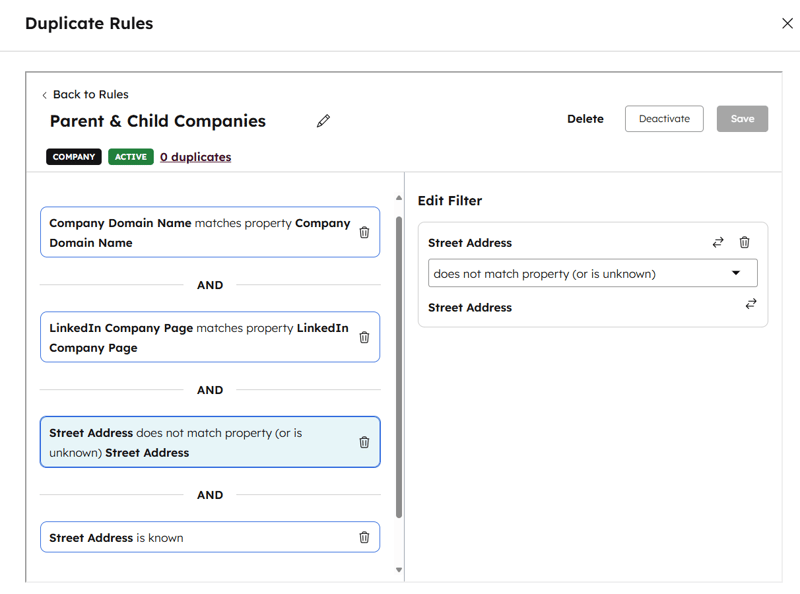Save the Parent & Child Companies rule
Viewport: 800px width, 594px height.
(742, 118)
